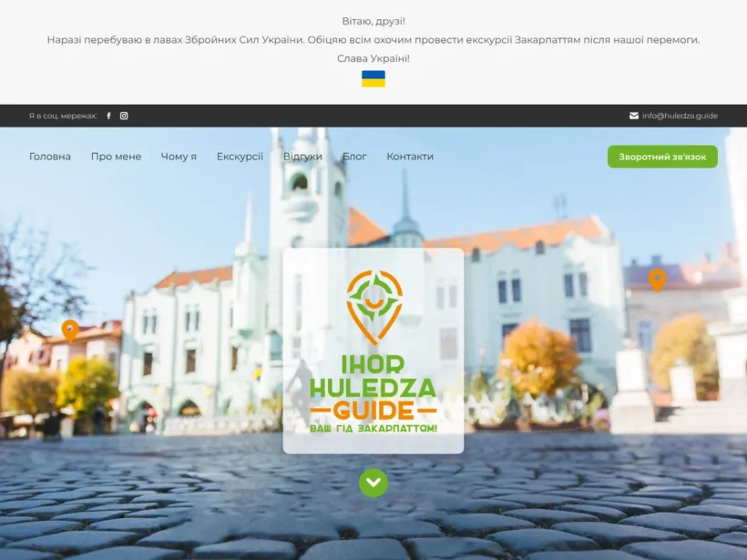The height and width of the screenshot is (560, 747).
Task: Open the Головна menu item
Action: (x=50, y=157)
